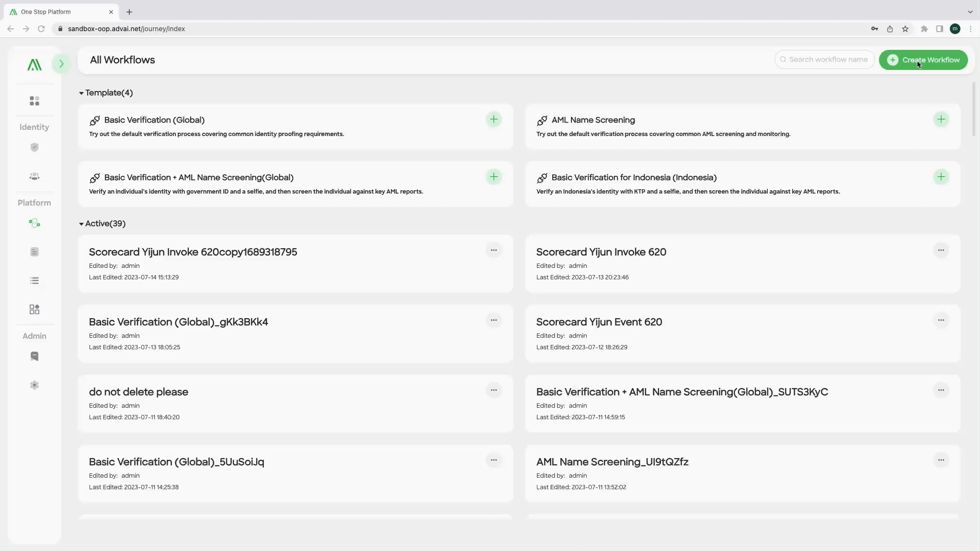The image size is (980, 551).
Task: Collapse the Active(39) section
Action: click(80, 223)
